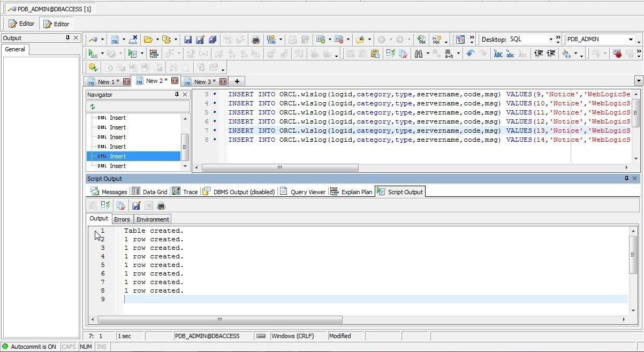Open a new SQL editor tab icon
The height and width of the screenshot is (352, 644).
(x=115, y=40)
